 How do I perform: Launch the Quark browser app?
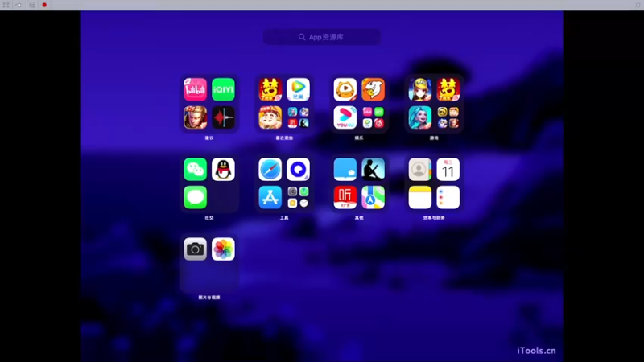pyautogui.click(x=298, y=169)
